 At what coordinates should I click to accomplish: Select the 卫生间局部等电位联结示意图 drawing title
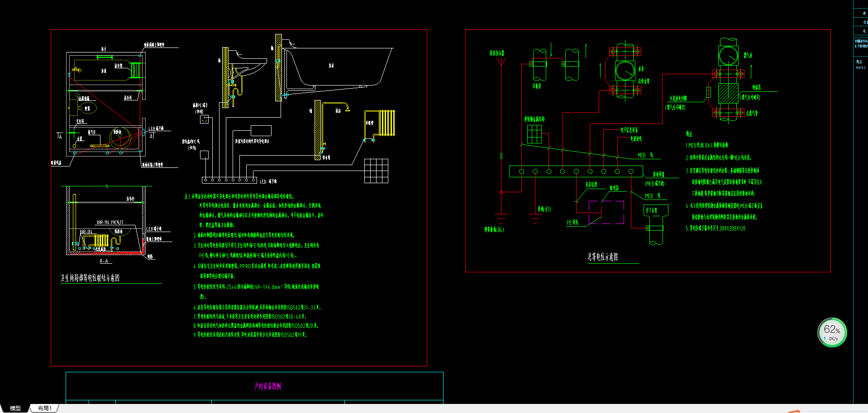[x=90, y=278]
